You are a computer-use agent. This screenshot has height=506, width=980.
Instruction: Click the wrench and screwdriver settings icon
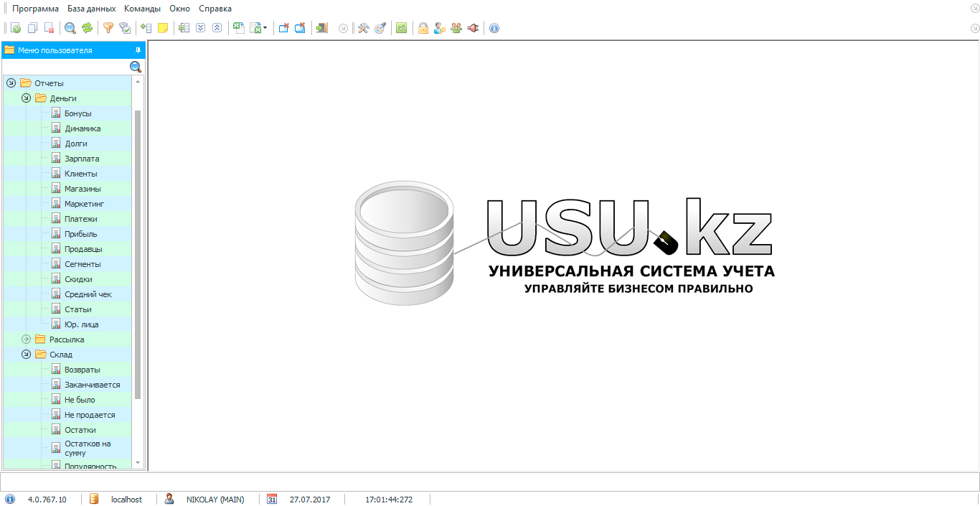(363, 28)
